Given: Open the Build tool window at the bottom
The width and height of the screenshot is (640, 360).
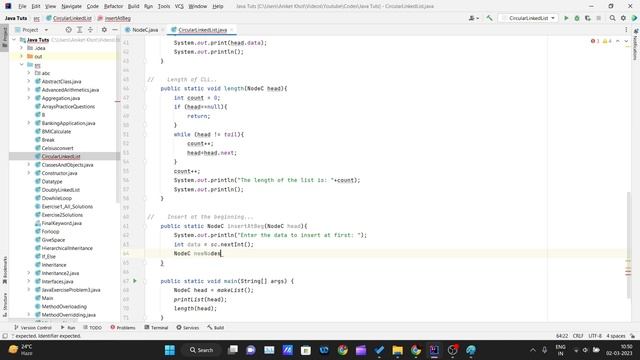Looking at the screenshot, I should 216,327.
